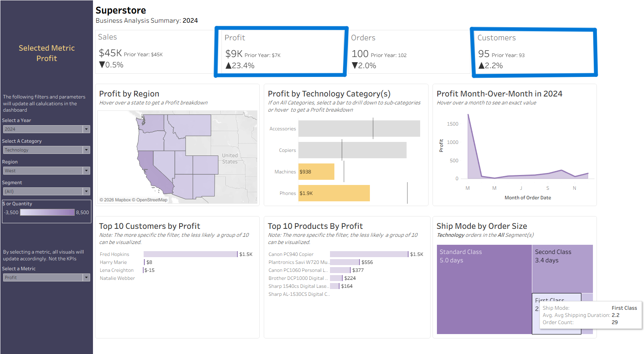The height and width of the screenshot is (354, 644).
Task: Select the Machines bar showing $938
Action: (x=316, y=171)
